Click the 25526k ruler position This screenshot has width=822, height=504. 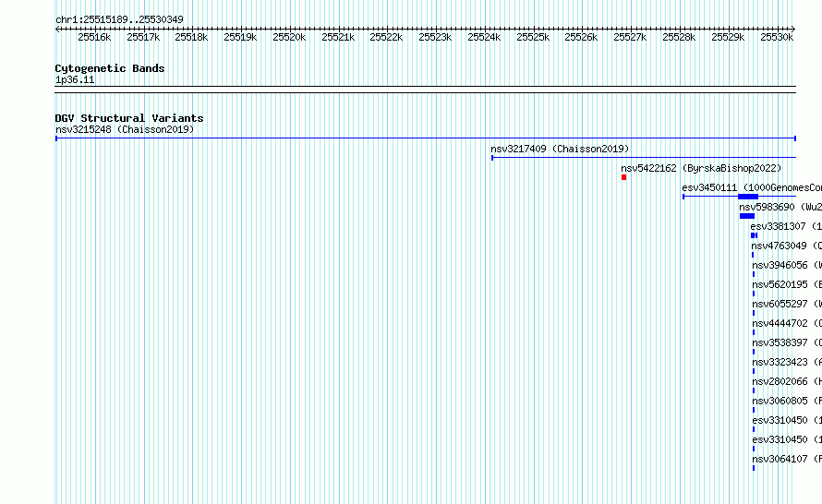point(581,37)
